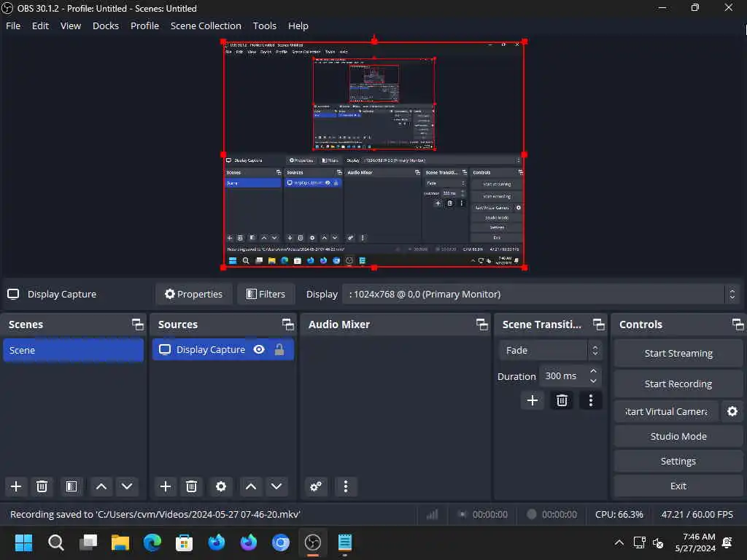Click Start Virtual Camera button
747x560 pixels.
[x=666, y=411]
